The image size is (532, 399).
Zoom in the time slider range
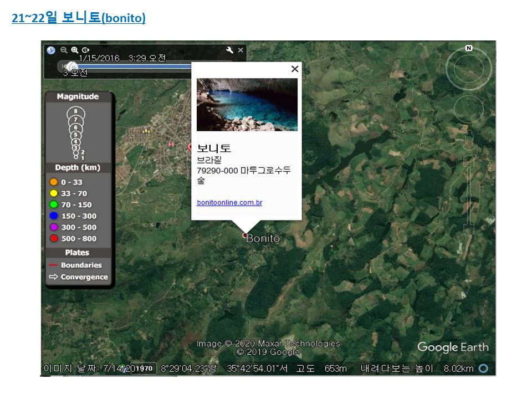tap(75, 50)
